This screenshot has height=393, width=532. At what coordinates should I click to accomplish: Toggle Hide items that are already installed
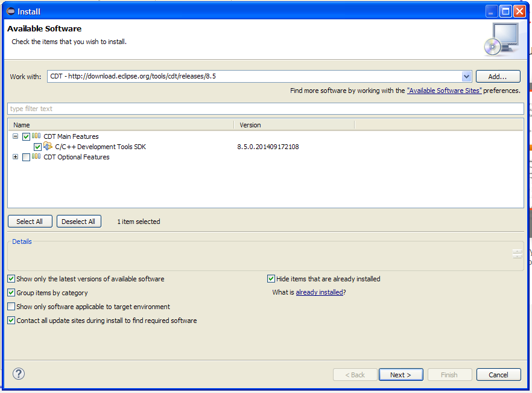coord(271,279)
